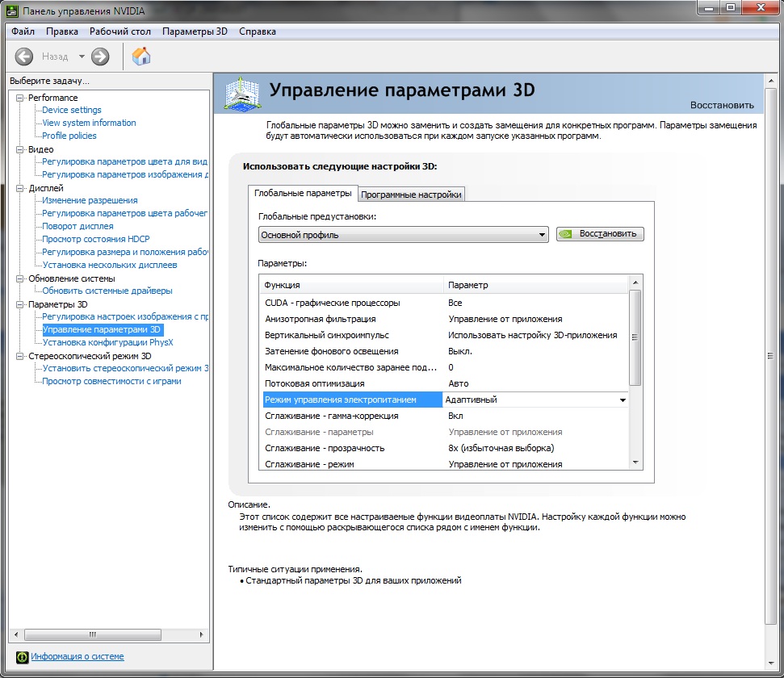
Task: Open the Рабочий стол menu
Action: pos(120,31)
